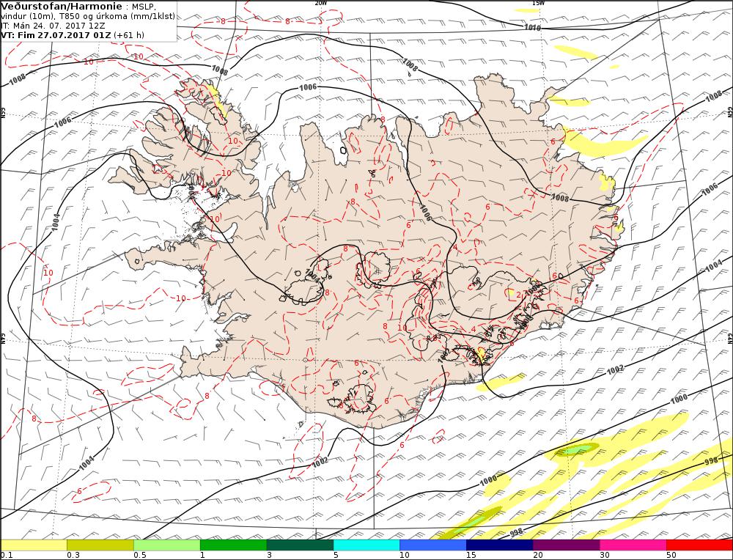
Task: Pick the cyan 5 mm legend swatch
Action: pyautogui.click(x=366, y=545)
